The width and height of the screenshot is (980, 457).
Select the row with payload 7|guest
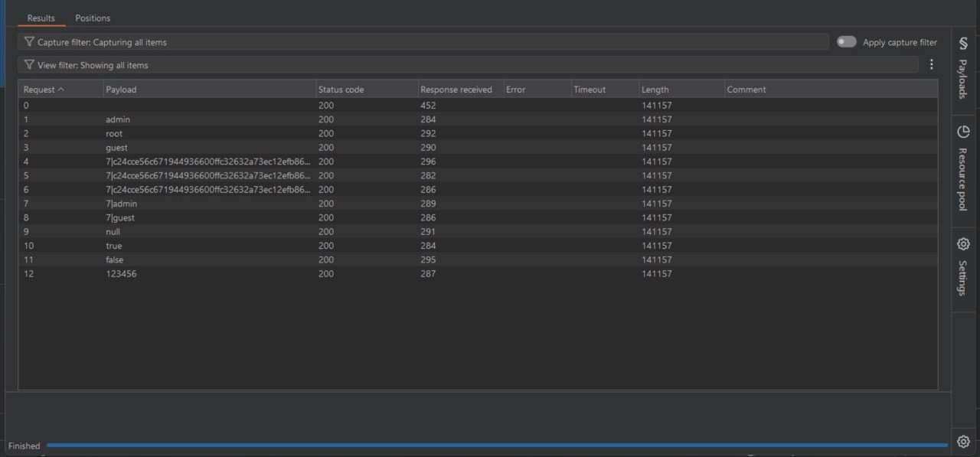coord(478,217)
